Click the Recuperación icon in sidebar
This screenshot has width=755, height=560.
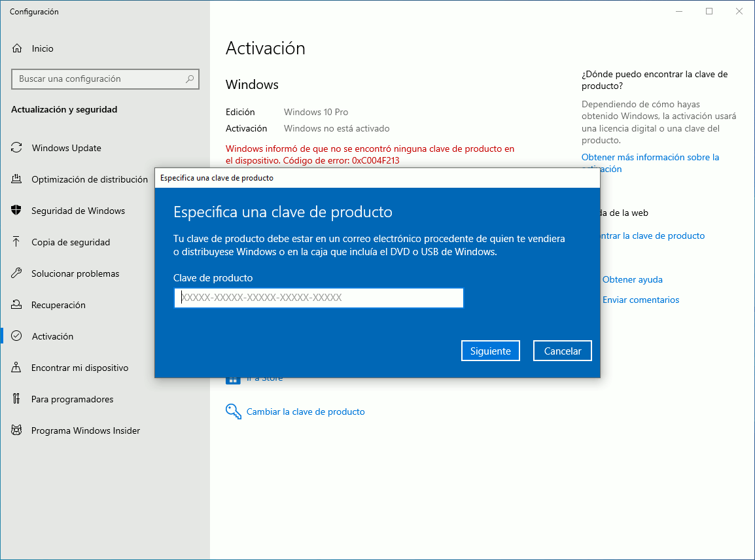click(17, 305)
